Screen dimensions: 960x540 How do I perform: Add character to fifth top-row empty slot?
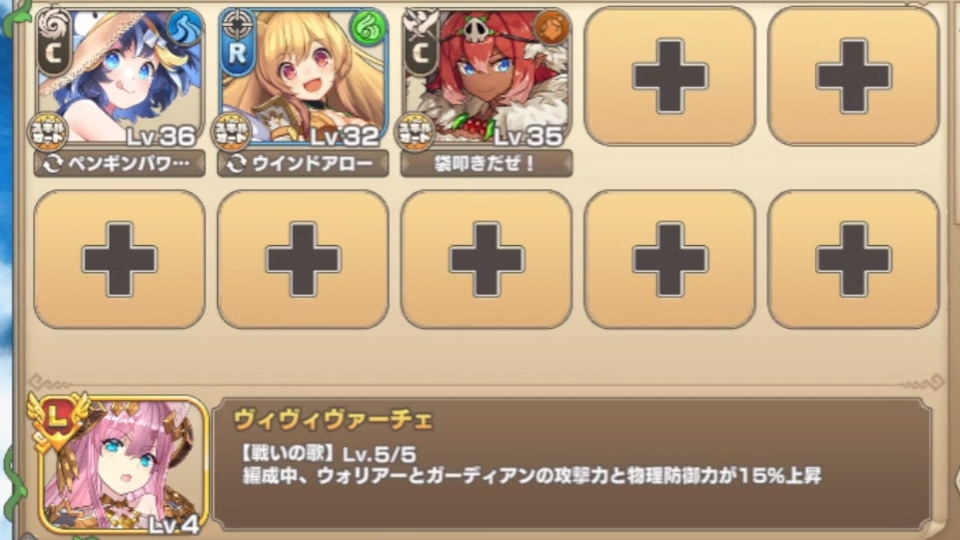853,77
